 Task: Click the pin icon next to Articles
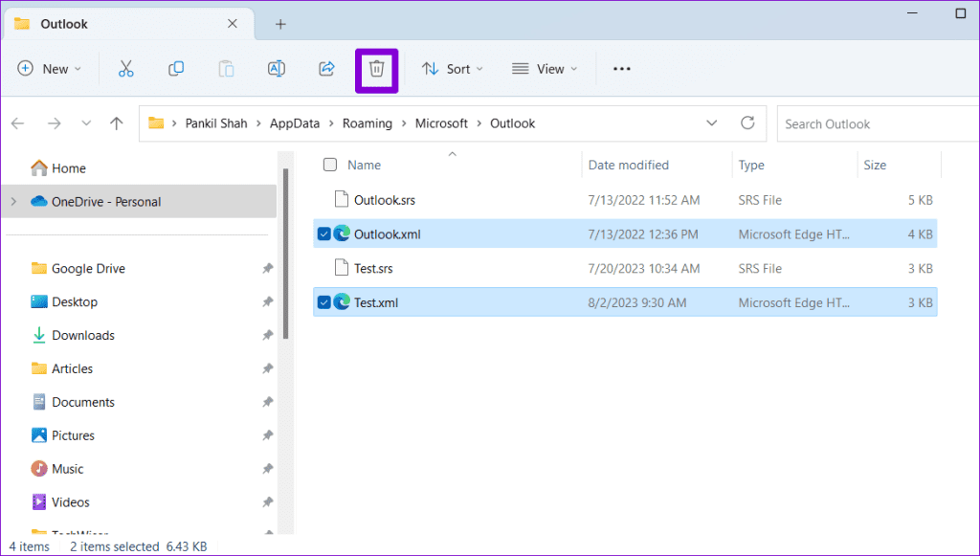pyautogui.click(x=268, y=368)
